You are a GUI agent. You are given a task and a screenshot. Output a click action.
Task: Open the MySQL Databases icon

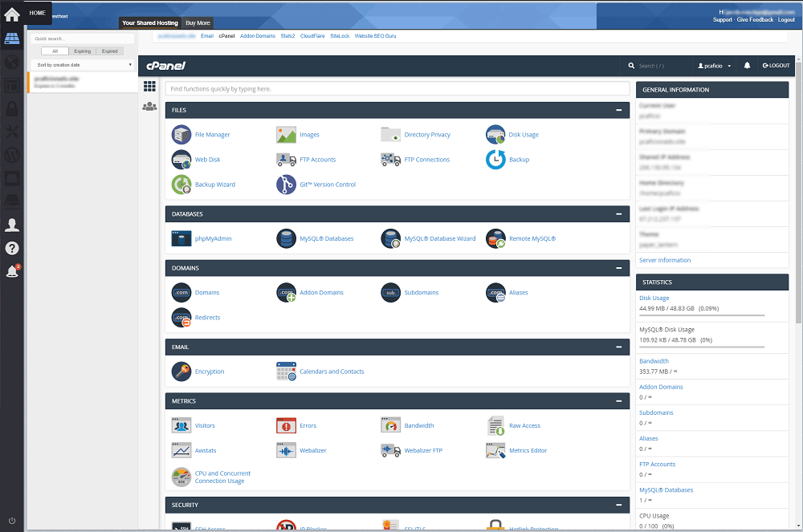click(287, 238)
